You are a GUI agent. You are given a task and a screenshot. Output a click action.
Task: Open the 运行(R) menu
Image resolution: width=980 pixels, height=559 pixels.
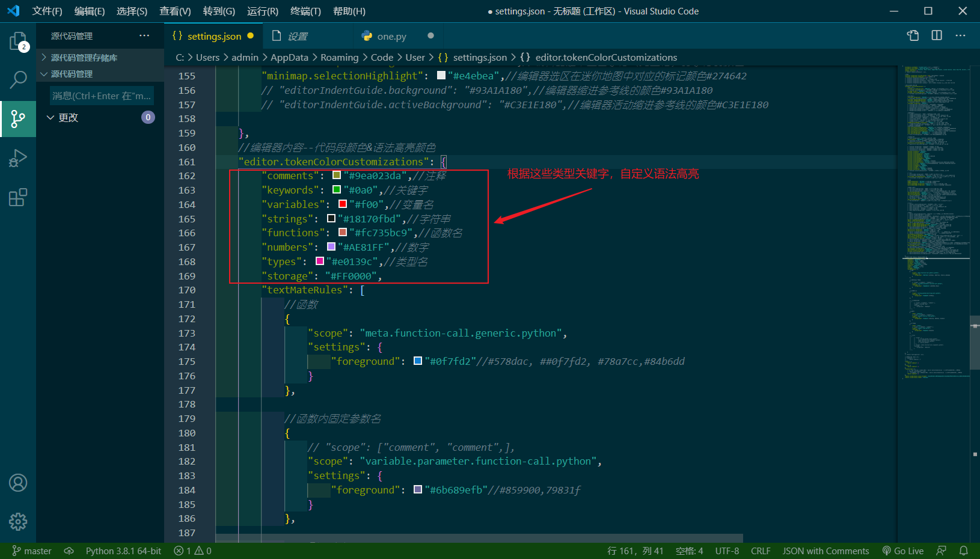pos(263,11)
